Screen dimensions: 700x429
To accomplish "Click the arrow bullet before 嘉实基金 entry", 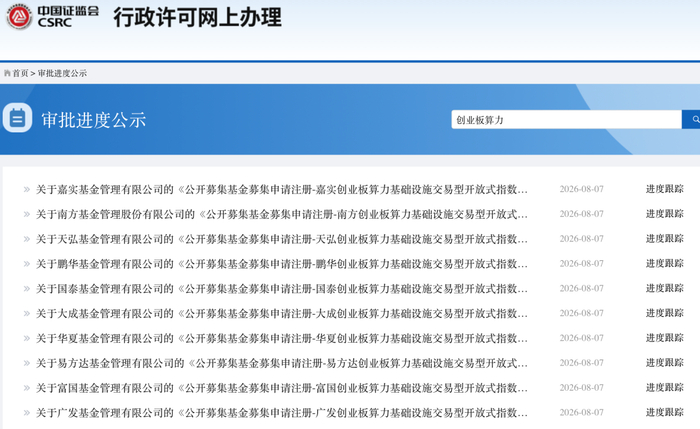I will (x=27, y=190).
